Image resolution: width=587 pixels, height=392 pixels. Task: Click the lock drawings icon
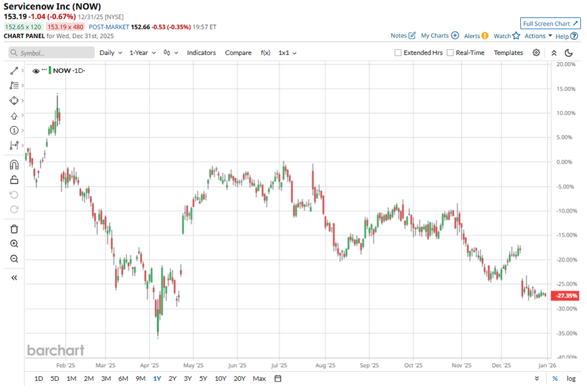[14, 180]
